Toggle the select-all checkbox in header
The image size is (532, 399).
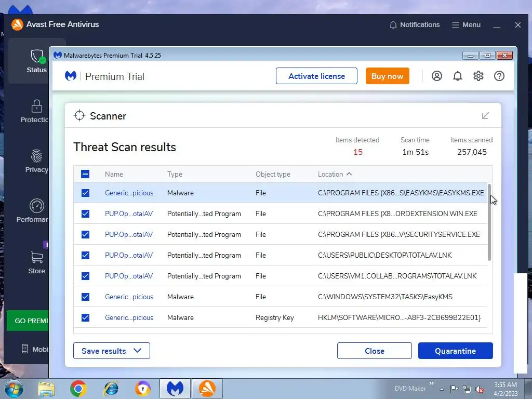point(85,174)
